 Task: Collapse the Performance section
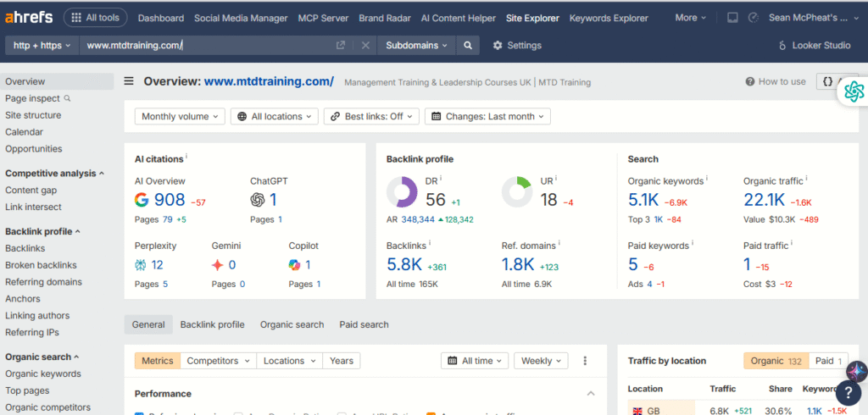point(591,394)
